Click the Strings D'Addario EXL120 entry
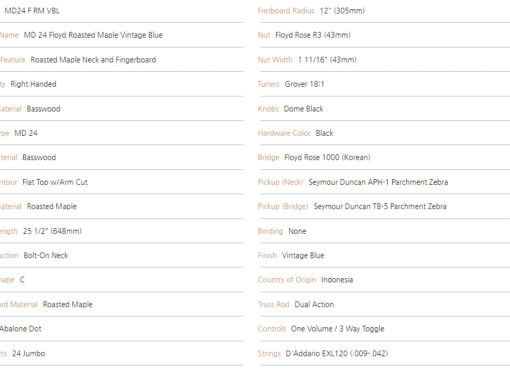Image resolution: width=510 pixels, height=382 pixels. [x=323, y=353]
